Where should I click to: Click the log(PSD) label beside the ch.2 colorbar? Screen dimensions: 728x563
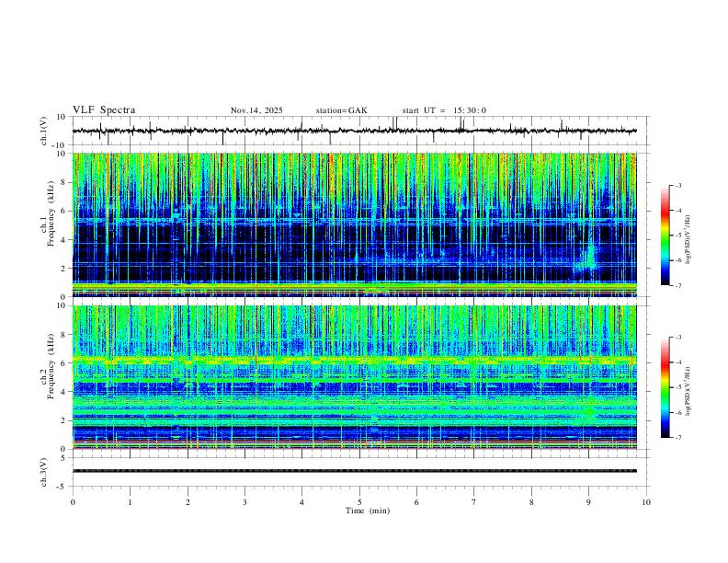pyautogui.click(x=688, y=392)
